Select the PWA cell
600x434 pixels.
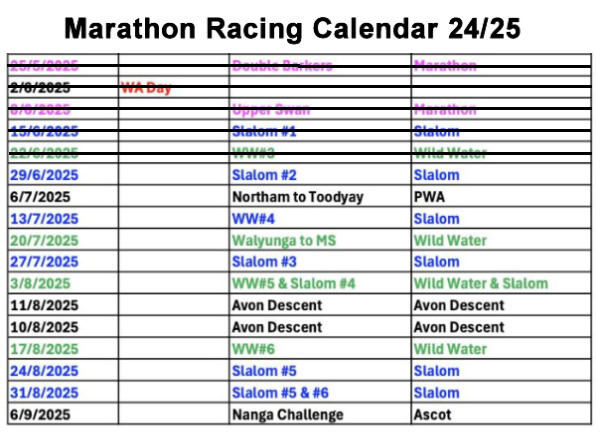click(430, 197)
